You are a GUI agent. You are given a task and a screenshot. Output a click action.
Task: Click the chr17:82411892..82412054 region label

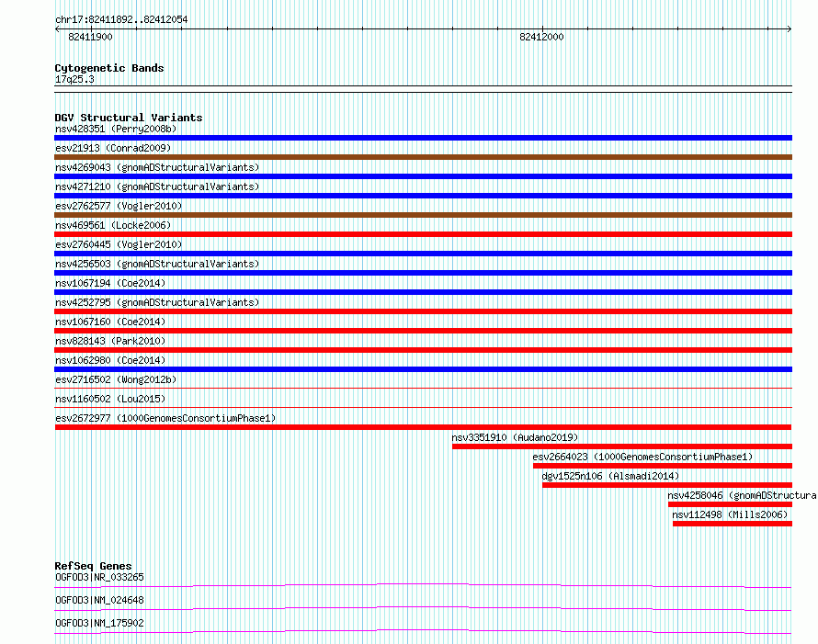(x=121, y=19)
